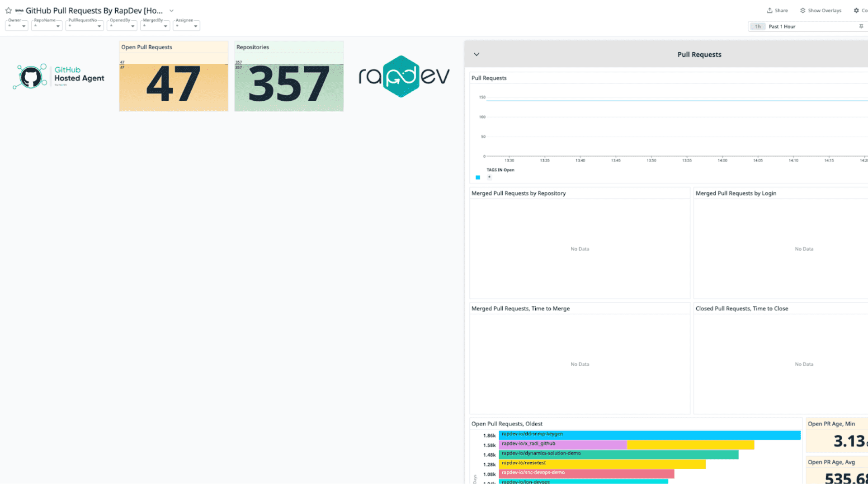Viewport: 868px width, 488px height.
Task: Open the OpenedBy variable dropdown
Action: coord(122,26)
